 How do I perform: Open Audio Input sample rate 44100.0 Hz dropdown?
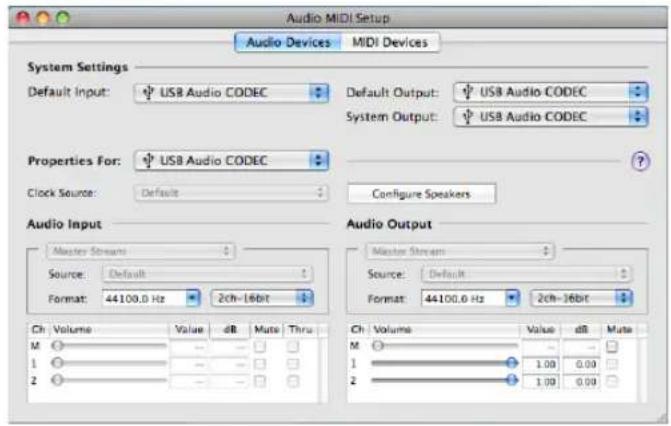pyautogui.click(x=151, y=298)
